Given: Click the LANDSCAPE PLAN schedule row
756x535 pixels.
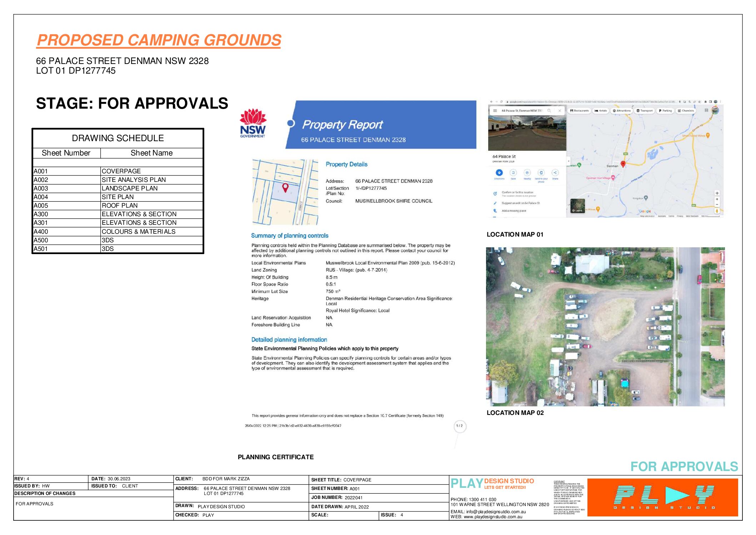Looking at the screenshot, I should coord(118,188).
